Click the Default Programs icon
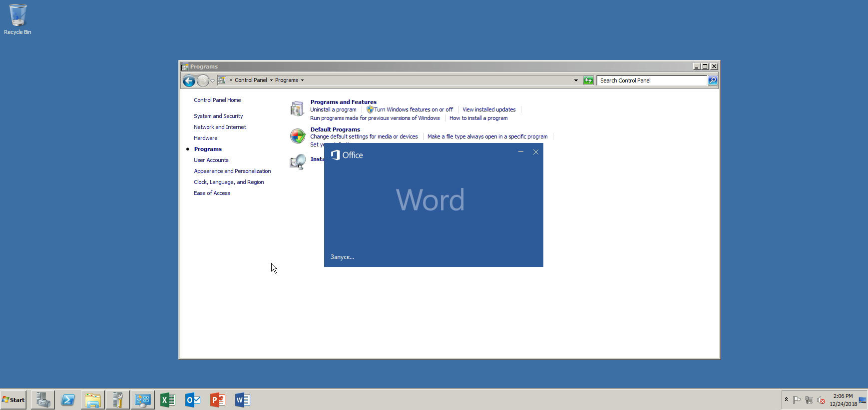Viewport: 868px width, 410px height. (297, 136)
